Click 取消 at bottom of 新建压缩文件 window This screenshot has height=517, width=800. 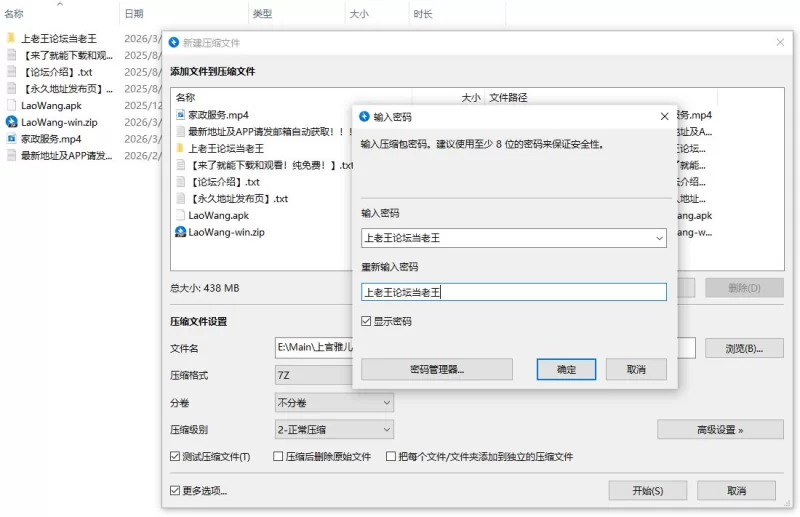pyautogui.click(x=736, y=490)
